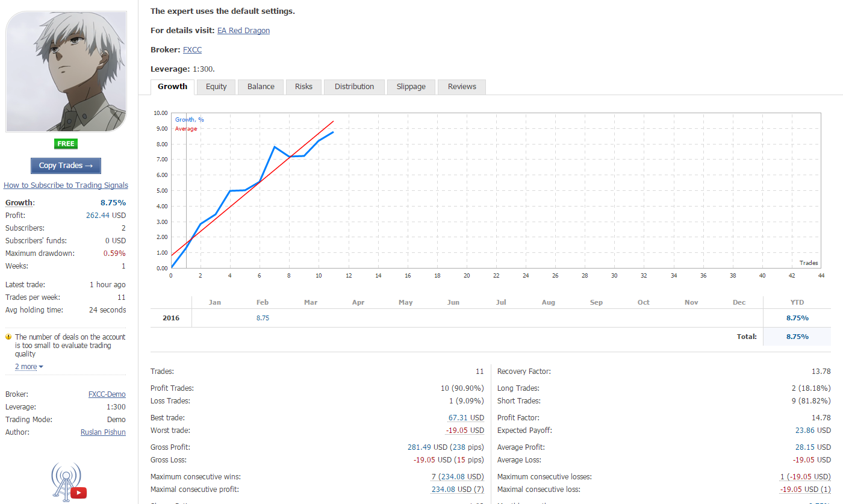Open the signal author's avatar image
This screenshot has width=843, height=504.
click(66, 71)
